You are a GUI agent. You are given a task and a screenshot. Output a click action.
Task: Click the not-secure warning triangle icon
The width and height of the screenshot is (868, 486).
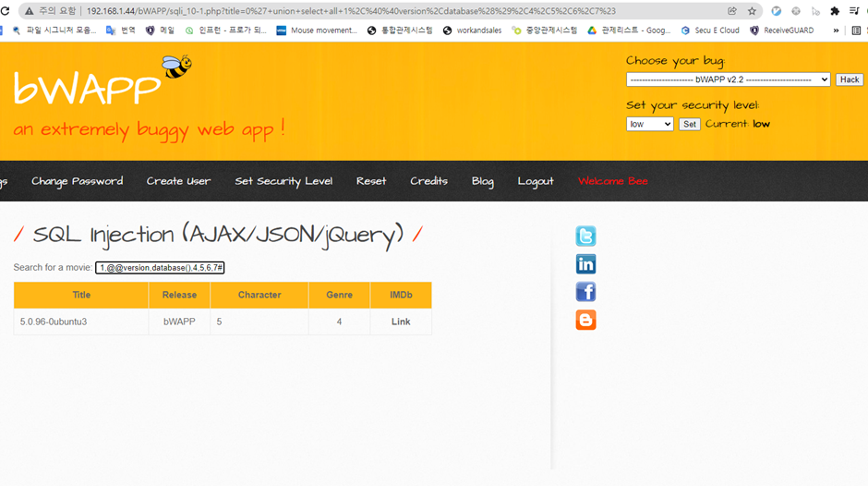click(29, 11)
